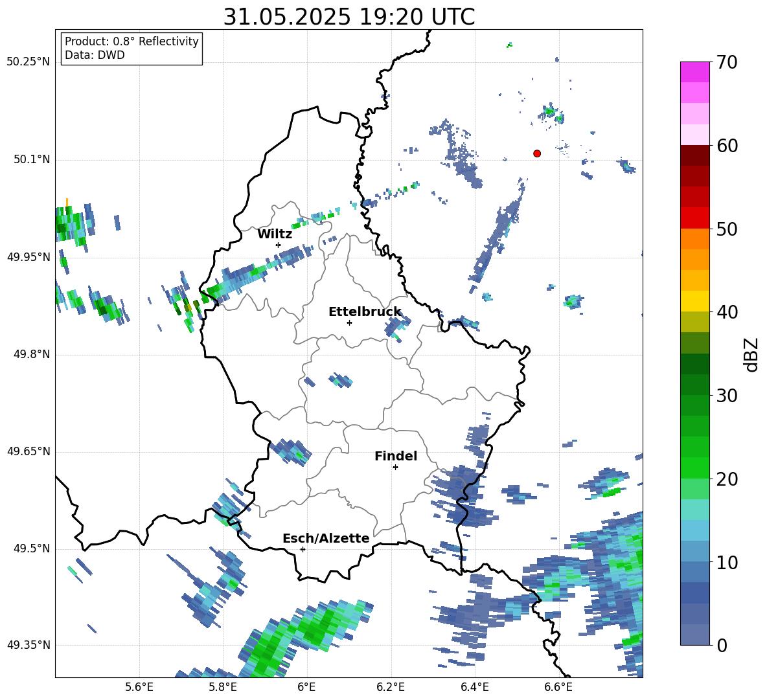
Task: Click the 'Product: 0.8° Reflectivity' text
Action: [132, 41]
